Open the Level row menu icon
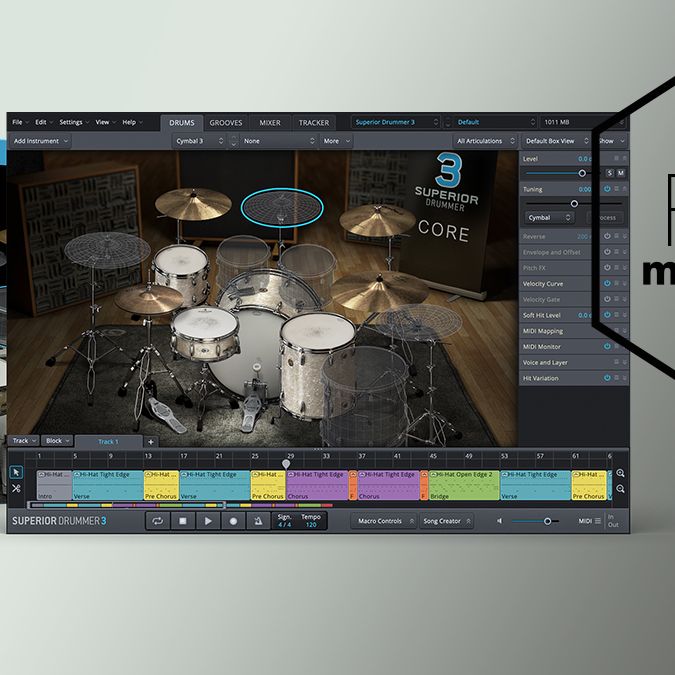This screenshot has height=675, width=675. click(616, 158)
